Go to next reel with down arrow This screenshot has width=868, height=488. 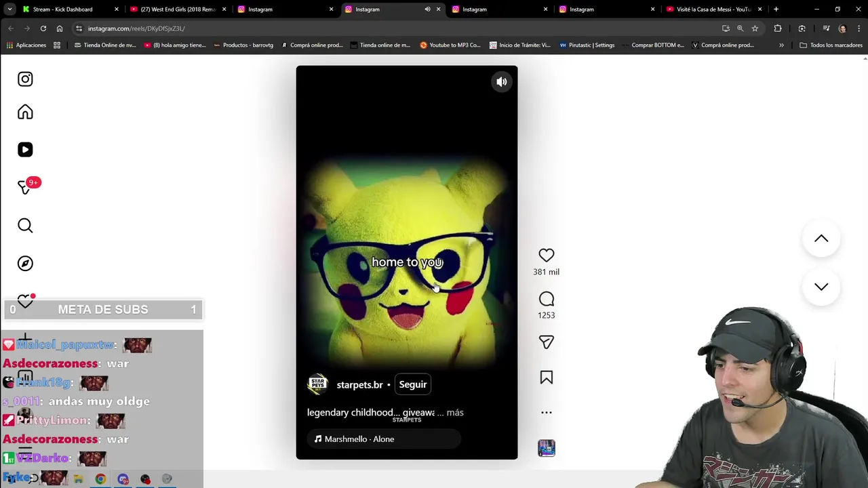tap(821, 287)
